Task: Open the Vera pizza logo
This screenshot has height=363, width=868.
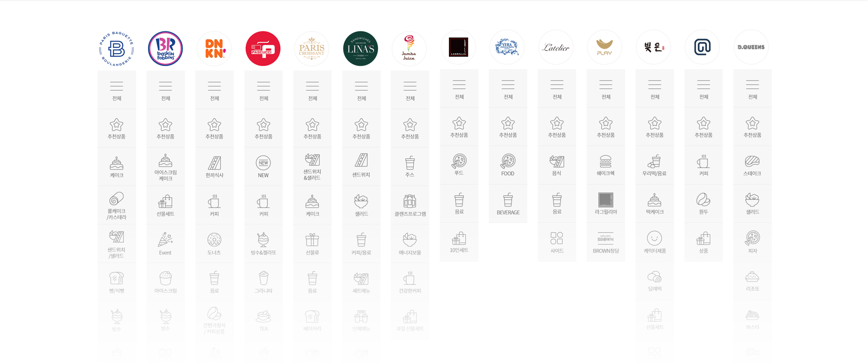Action: tap(507, 47)
